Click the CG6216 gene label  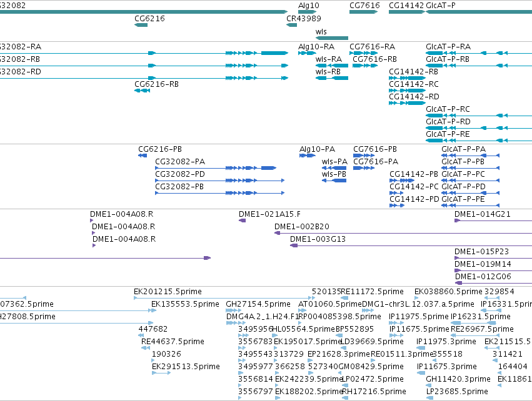(149, 18)
